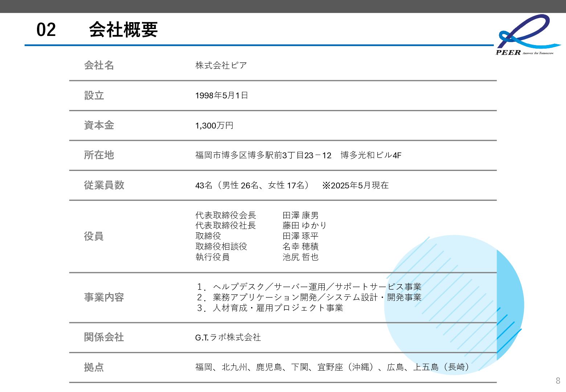
Task: Click the building name 博多光和ビル4F
Action: [371, 155]
